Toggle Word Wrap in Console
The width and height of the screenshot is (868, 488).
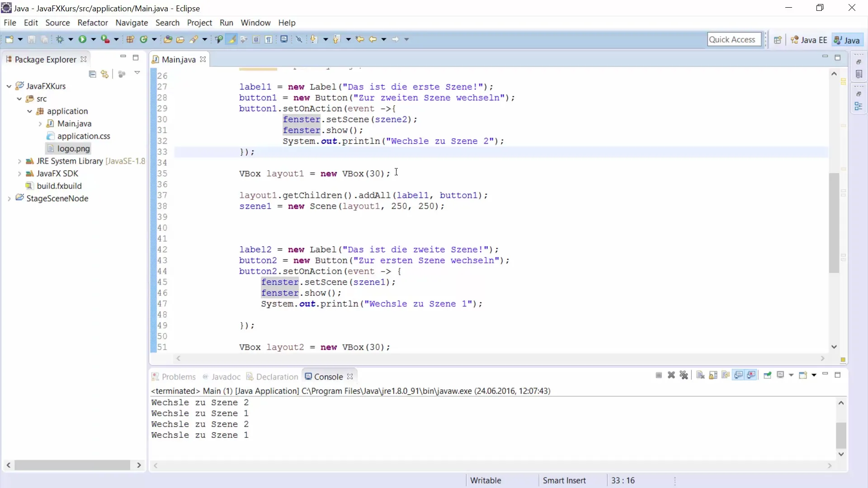point(726,375)
